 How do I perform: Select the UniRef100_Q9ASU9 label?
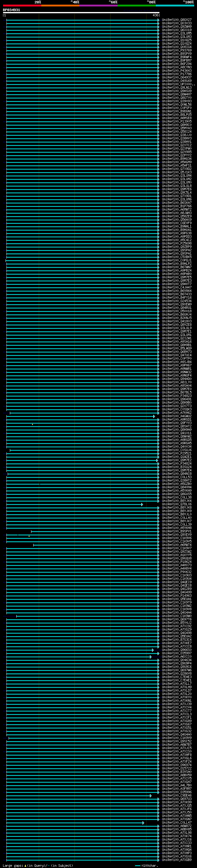click(x=177, y=91)
